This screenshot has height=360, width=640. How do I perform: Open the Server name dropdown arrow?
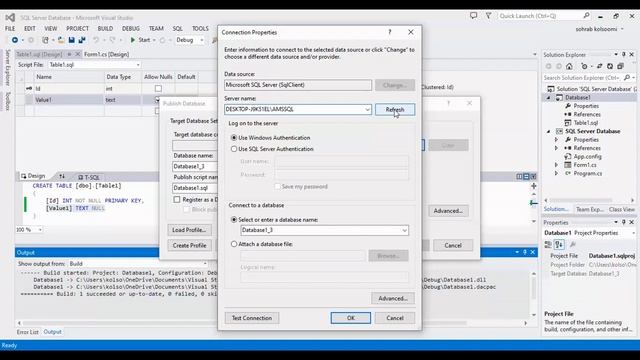click(x=367, y=109)
